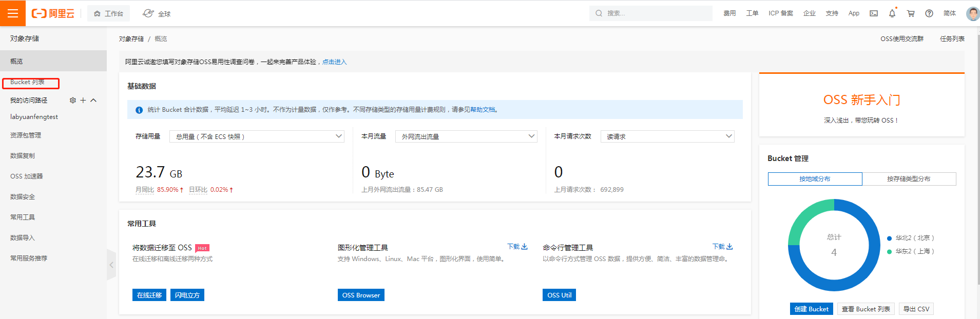Image resolution: width=980 pixels, height=319 pixels.
Task: Open 支持 menu
Action: click(832, 13)
